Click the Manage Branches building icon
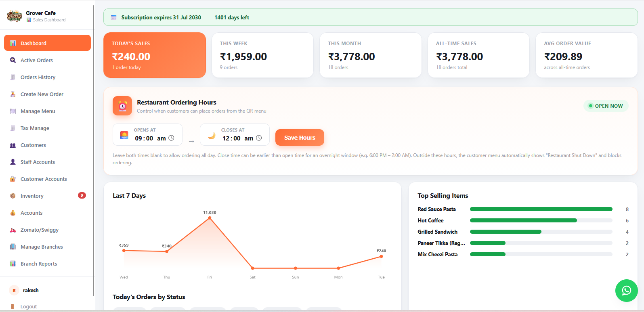Viewport: 644px width, 312px height. [13, 247]
